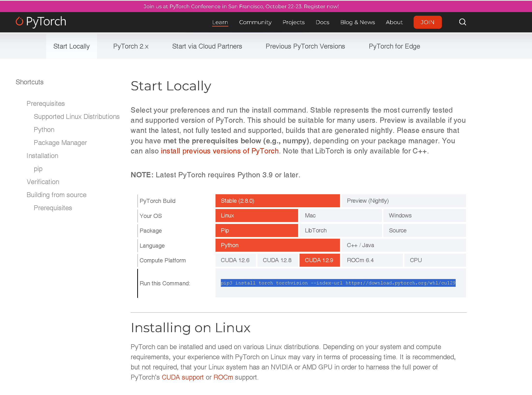
Task: Click the pip3 install command text
Action: (338, 283)
